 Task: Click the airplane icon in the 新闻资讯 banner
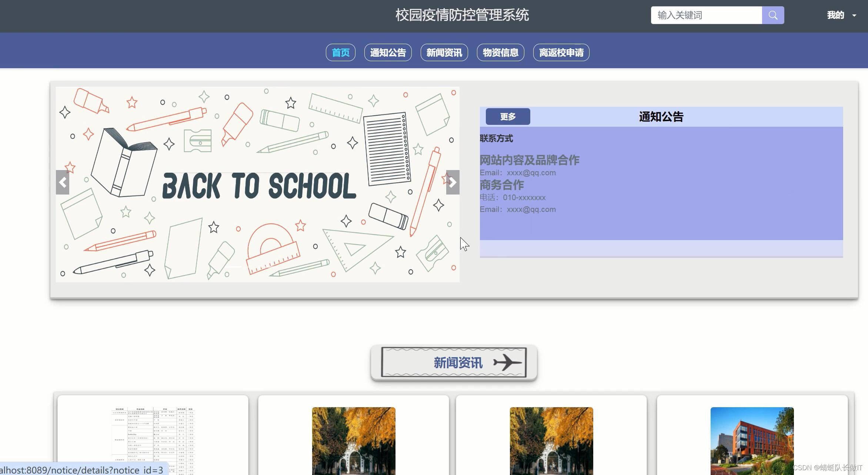click(507, 362)
